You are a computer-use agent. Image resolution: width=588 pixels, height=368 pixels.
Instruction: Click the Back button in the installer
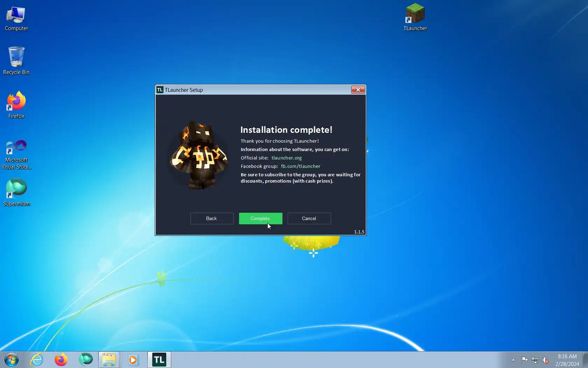[212, 218]
